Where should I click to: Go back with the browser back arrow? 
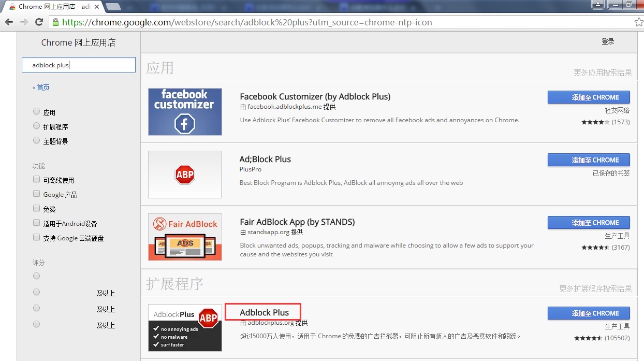9,22
